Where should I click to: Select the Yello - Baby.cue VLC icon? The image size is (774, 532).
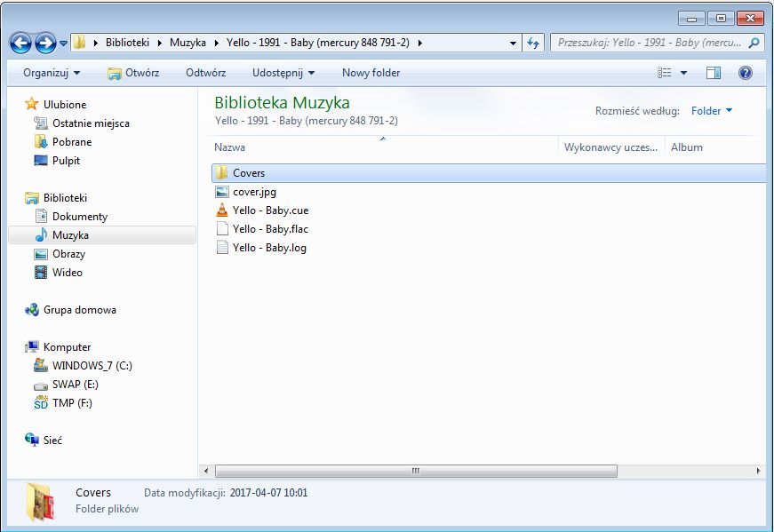click(x=222, y=210)
